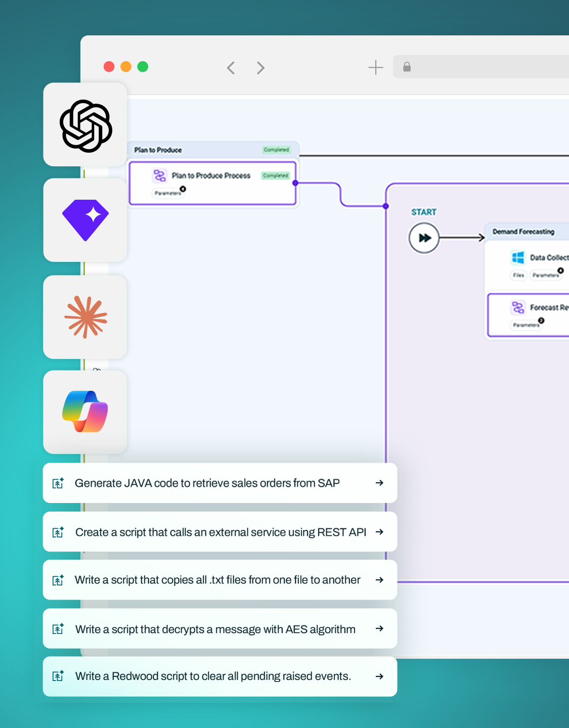The image size is (569, 728).
Task: Go back with the browser back arrow
Action: coord(231,68)
